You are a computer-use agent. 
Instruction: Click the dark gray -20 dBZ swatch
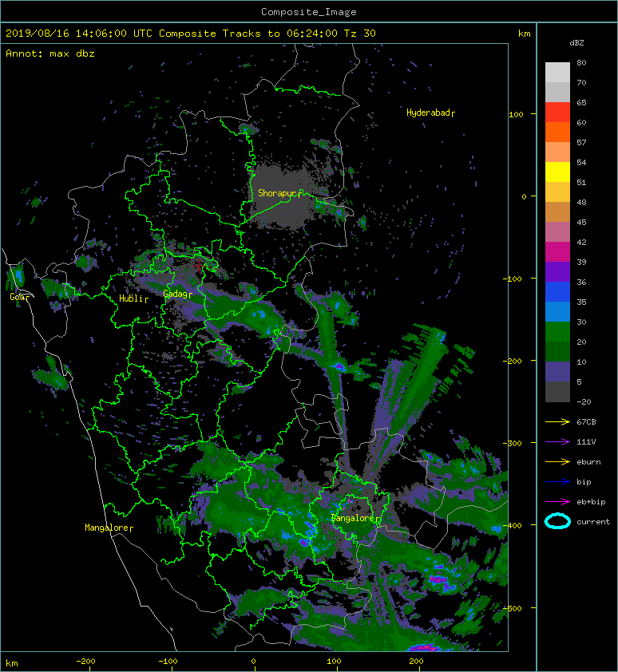(x=557, y=391)
